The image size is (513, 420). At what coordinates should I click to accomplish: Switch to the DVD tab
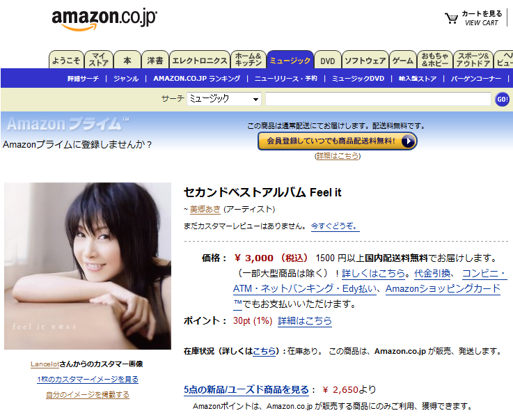pyautogui.click(x=327, y=60)
